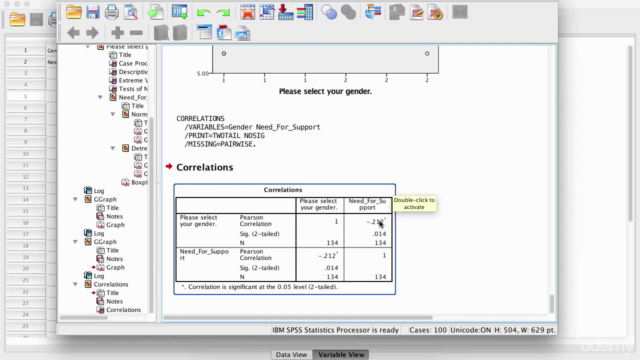This screenshot has height=360, width=640.
Task: Hide selected items with the closed book icon
Action: click(x=180, y=33)
